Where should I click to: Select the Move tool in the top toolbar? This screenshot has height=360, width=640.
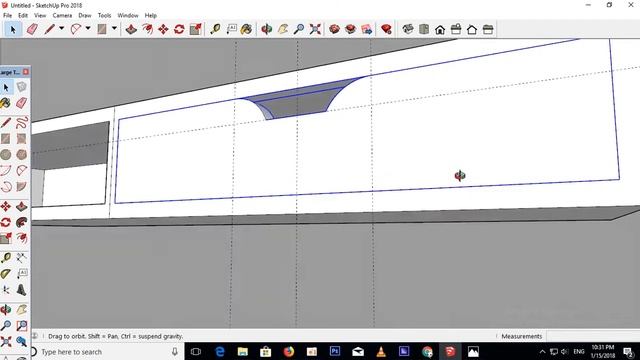pos(163,29)
